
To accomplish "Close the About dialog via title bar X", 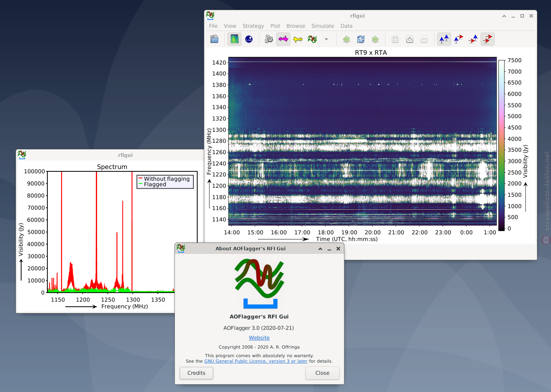I will tap(339, 249).
